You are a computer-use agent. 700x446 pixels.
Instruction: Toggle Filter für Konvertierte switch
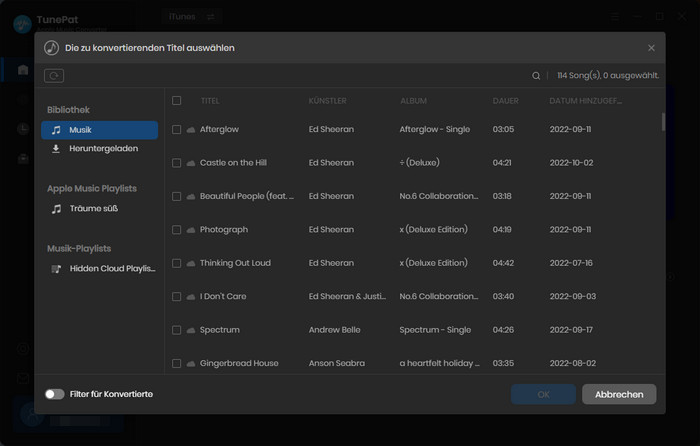(x=54, y=394)
